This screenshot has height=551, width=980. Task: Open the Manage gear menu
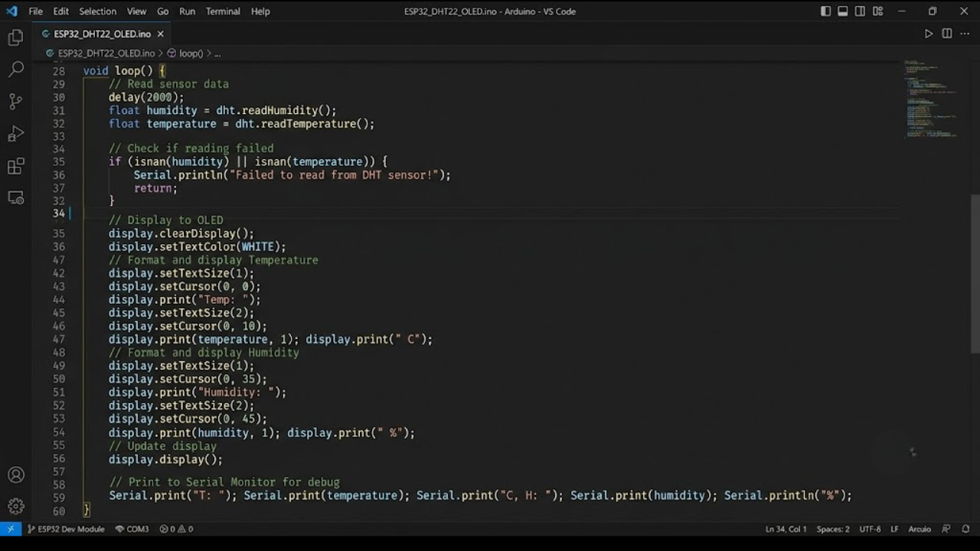(15, 506)
